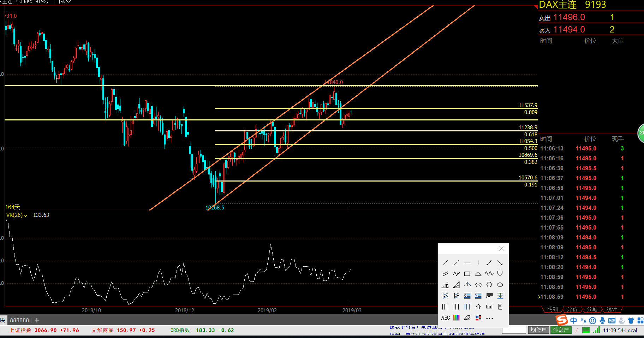
Task: Select the ellipse drawing tool
Action: (x=500, y=285)
